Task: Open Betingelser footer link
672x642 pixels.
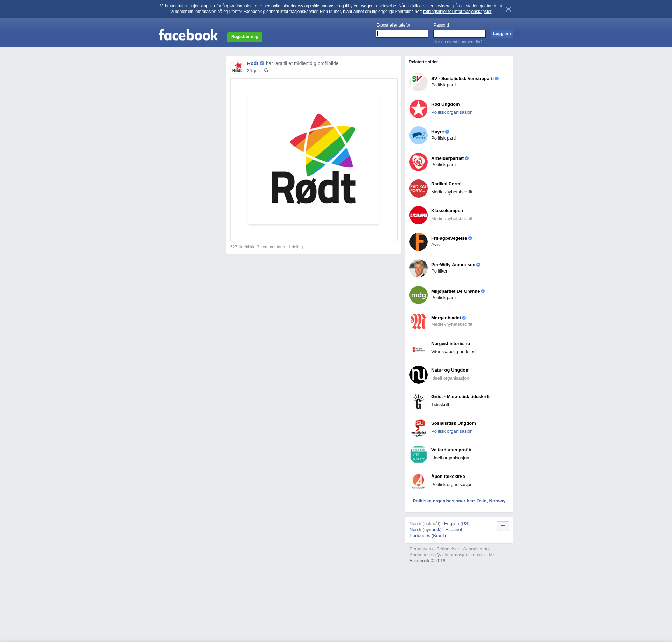Action: (x=448, y=549)
